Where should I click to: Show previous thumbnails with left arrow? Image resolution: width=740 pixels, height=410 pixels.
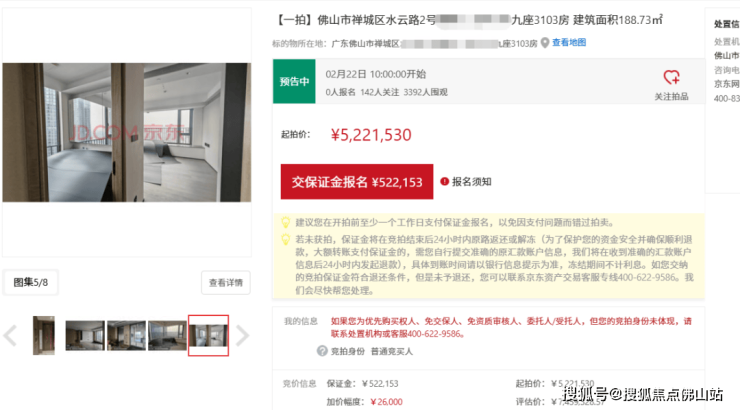[10, 336]
